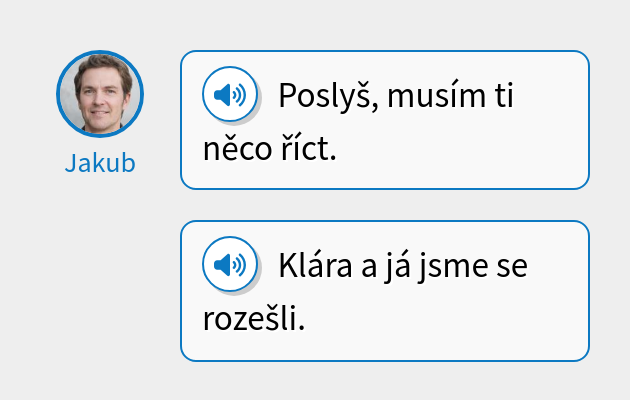Click Jakub's profile avatar photo
Screen dimensions: 630x400
(x=100, y=93)
